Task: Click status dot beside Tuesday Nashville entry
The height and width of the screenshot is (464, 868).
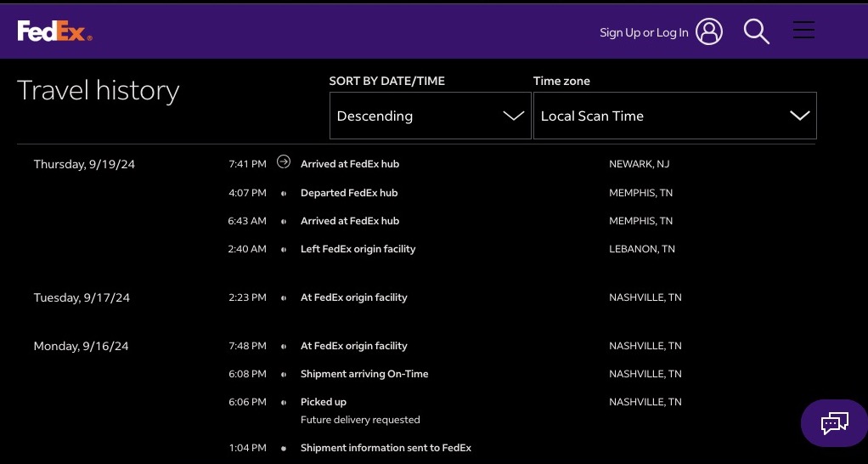Action: [284, 297]
